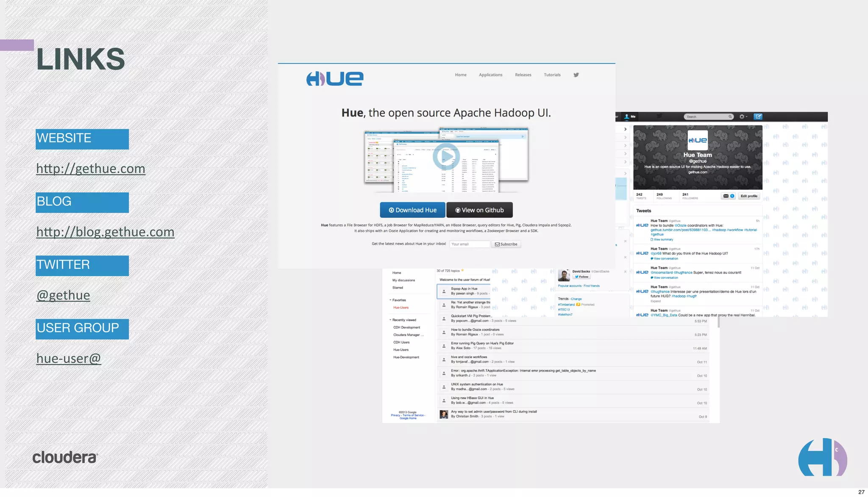
Task: Click Change next to Trends
Action: (x=576, y=299)
